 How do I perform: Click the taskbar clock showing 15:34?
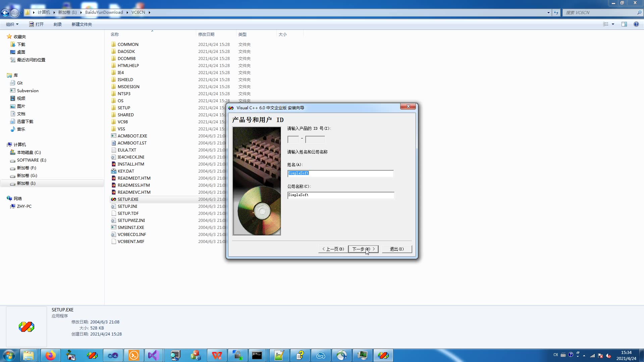click(x=626, y=353)
